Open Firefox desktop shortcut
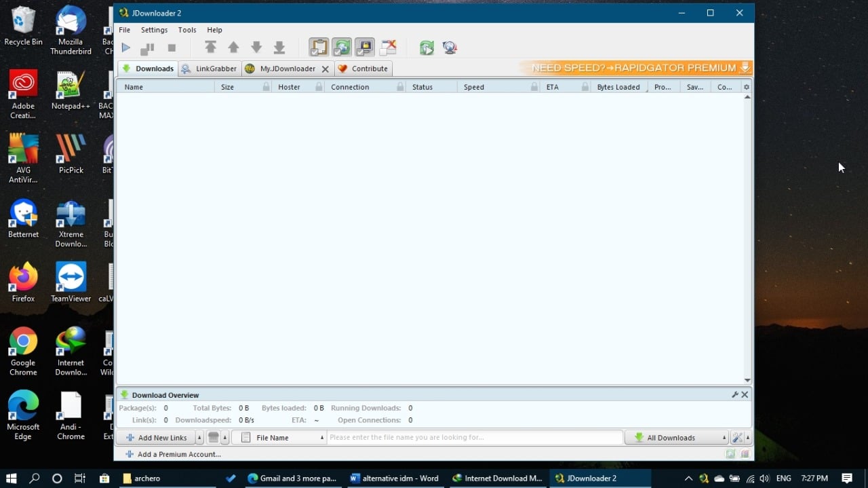The width and height of the screenshot is (868, 488). click(23, 282)
